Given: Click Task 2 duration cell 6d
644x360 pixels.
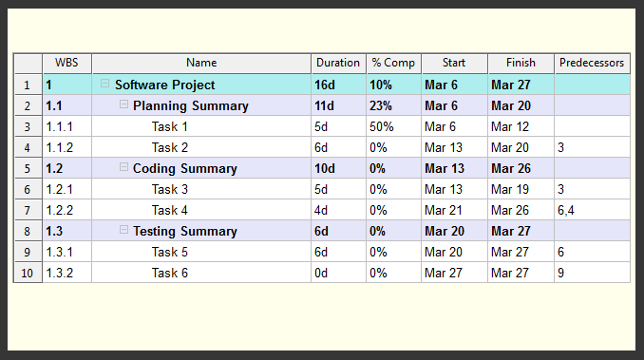Looking at the screenshot, I should 338,147.
